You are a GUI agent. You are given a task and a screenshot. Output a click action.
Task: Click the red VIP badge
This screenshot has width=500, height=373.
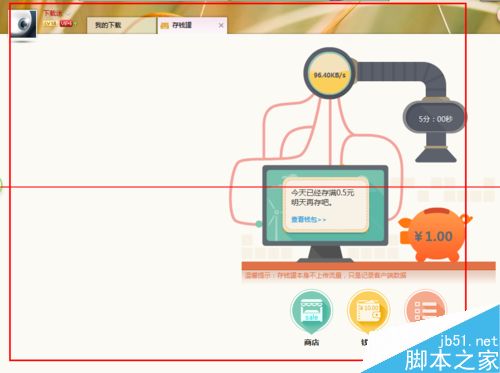click(66, 24)
